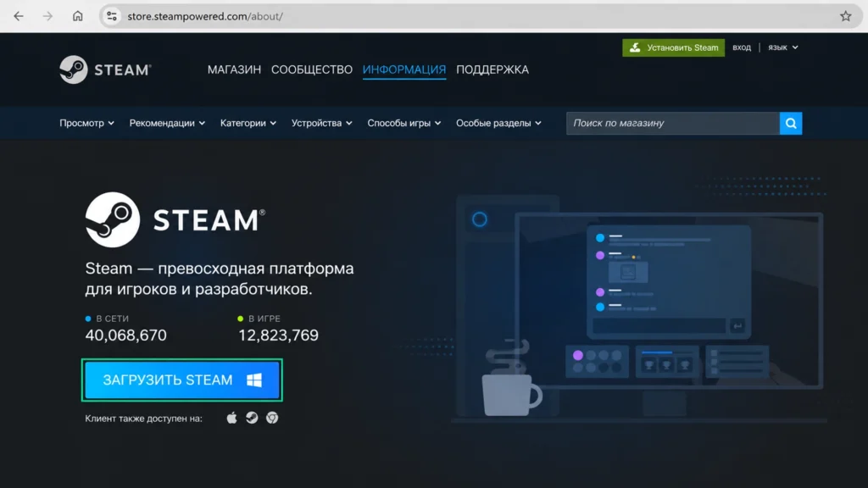868x488 pixels.
Task: Click the large Steam hero logo
Action: click(175, 219)
